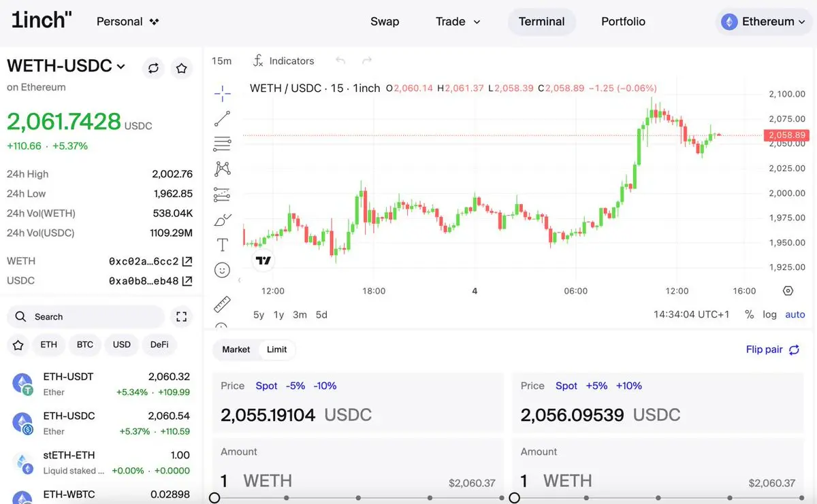
Task: Collapse the drawing toolbar arrow
Action: (x=239, y=280)
